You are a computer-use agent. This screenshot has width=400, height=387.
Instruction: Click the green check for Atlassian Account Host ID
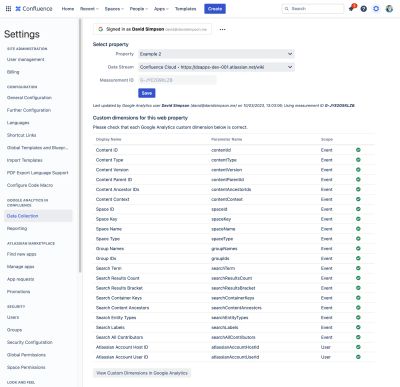pyautogui.click(x=358, y=347)
